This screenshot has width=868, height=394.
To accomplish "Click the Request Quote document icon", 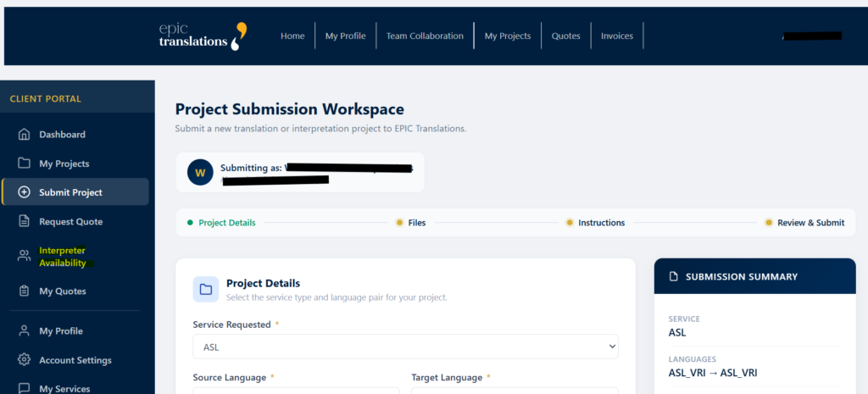I will pos(24,221).
